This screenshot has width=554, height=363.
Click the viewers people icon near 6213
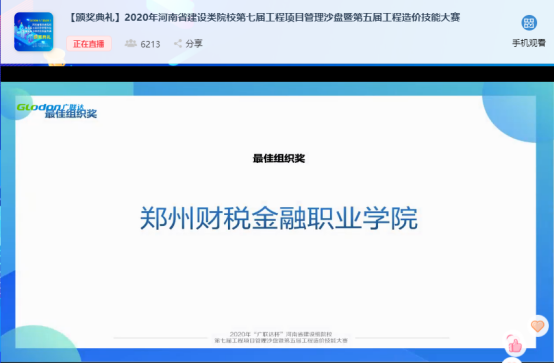[131, 43]
